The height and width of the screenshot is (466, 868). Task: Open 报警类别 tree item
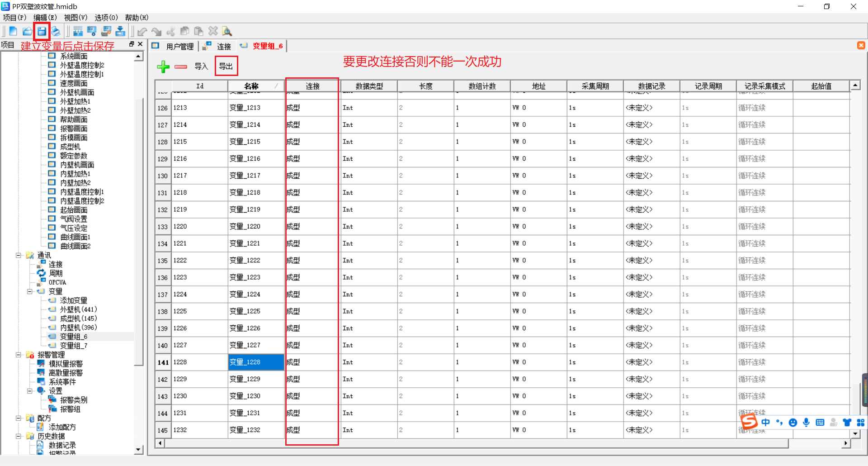tap(74, 400)
